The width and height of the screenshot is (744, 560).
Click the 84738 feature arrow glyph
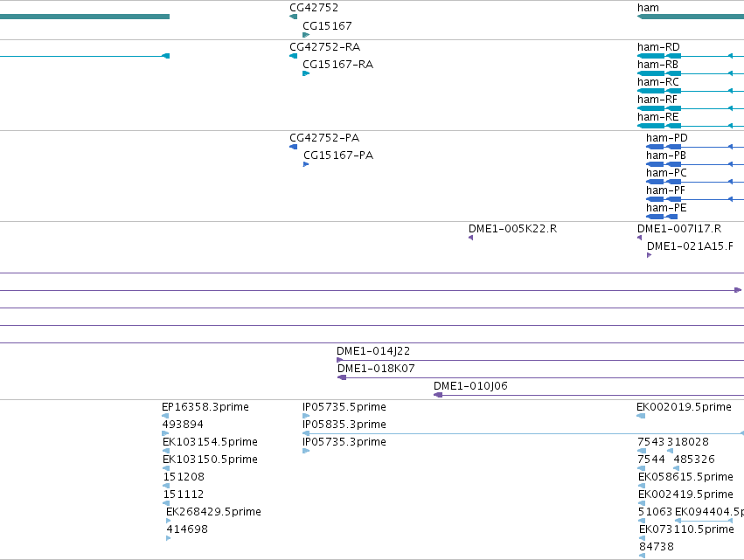click(x=642, y=556)
